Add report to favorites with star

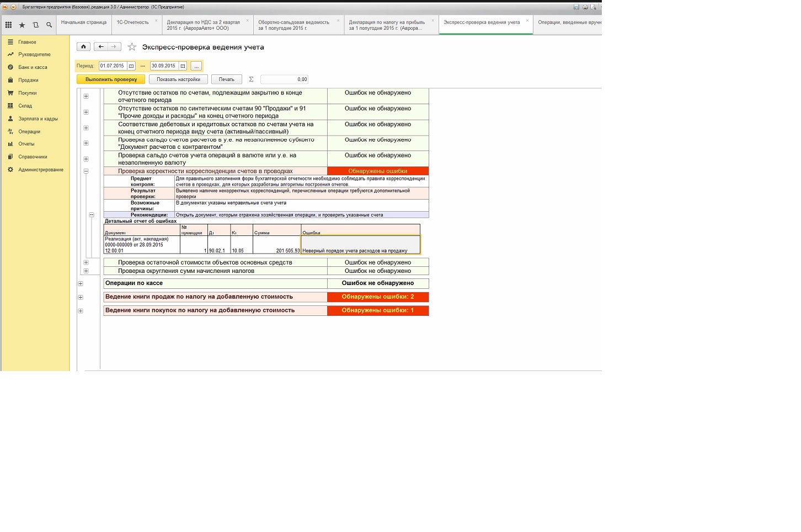click(132, 47)
